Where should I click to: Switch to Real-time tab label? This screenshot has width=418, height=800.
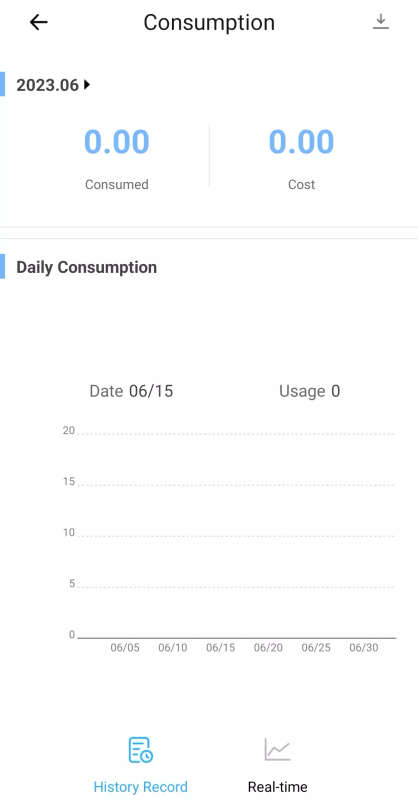click(x=277, y=786)
